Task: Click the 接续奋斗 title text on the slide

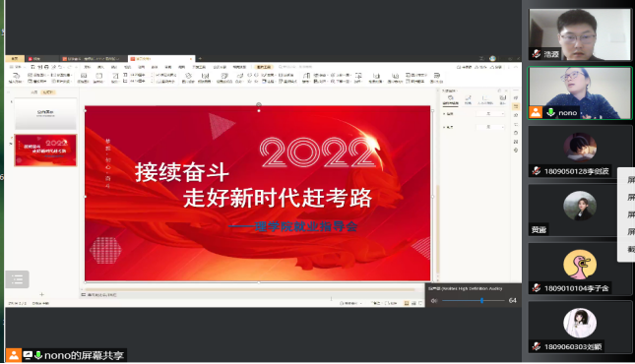Action: pyautogui.click(x=182, y=172)
